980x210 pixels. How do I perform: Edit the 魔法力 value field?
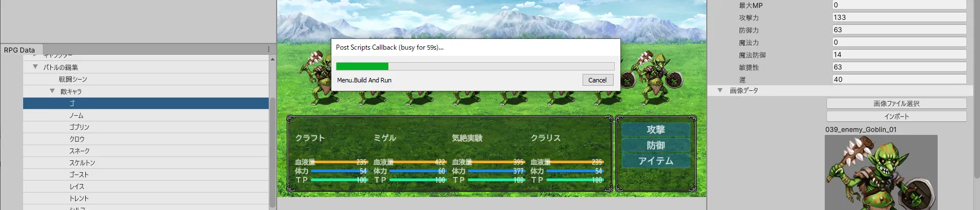[899, 42]
